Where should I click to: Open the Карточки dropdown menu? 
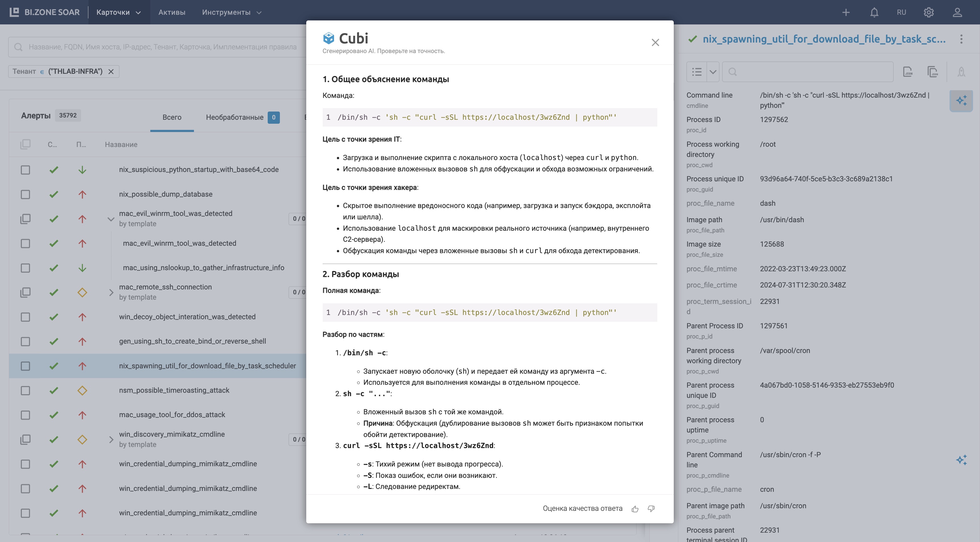119,12
